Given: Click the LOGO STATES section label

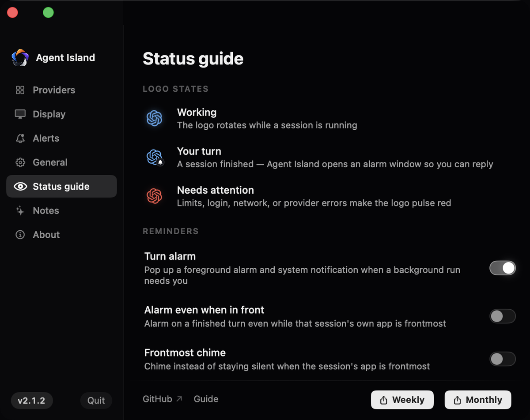Looking at the screenshot, I should [x=176, y=89].
